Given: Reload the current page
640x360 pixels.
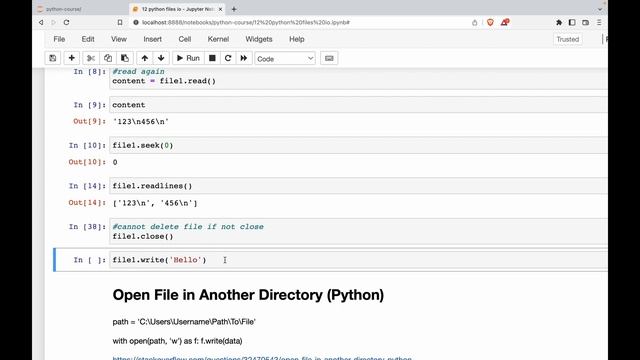Looking at the screenshot, I should pyautogui.click(x=67, y=22).
